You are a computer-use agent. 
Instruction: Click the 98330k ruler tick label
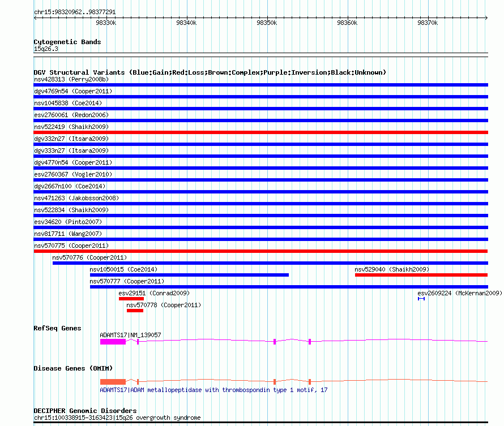point(106,23)
